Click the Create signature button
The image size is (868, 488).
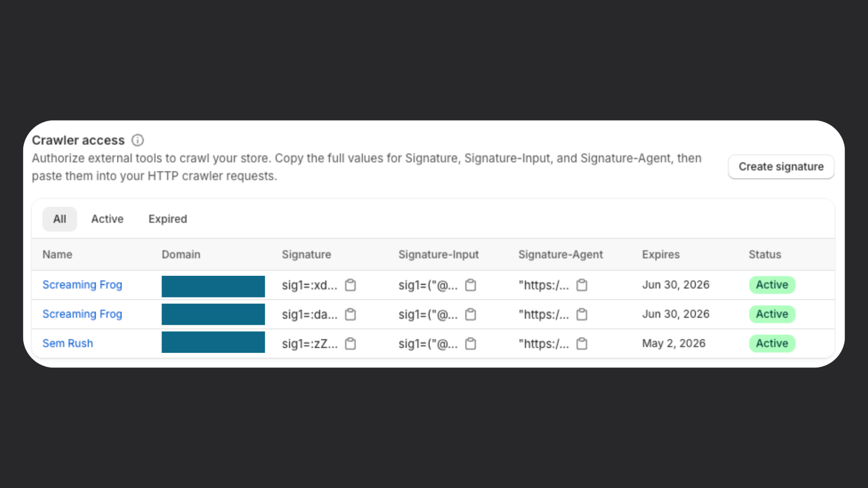[x=781, y=166]
